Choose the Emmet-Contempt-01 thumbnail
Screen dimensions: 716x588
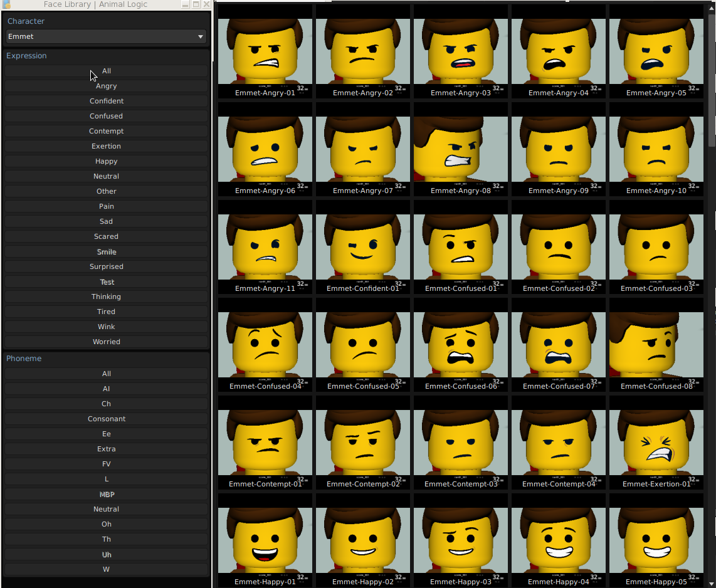pos(265,443)
